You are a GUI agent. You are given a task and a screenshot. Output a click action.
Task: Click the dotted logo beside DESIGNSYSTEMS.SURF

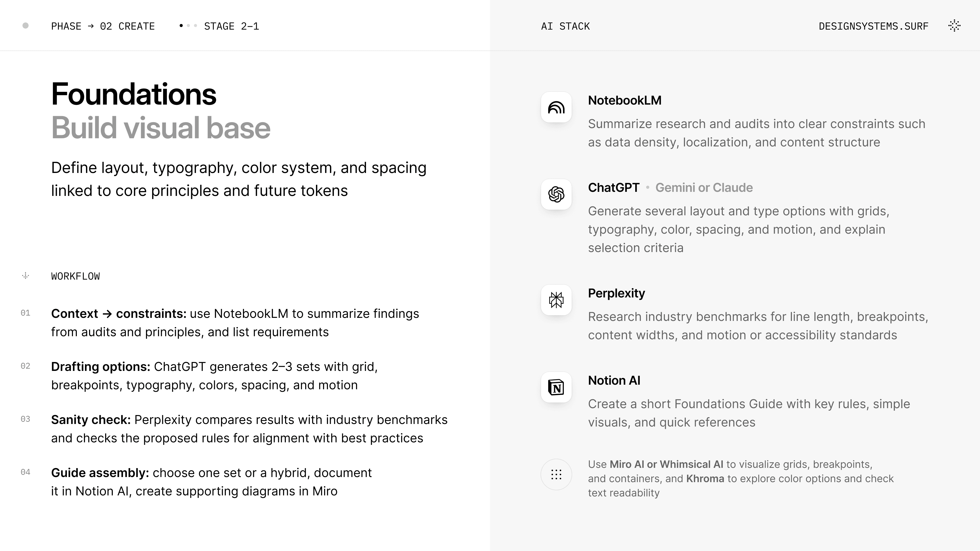tap(954, 26)
